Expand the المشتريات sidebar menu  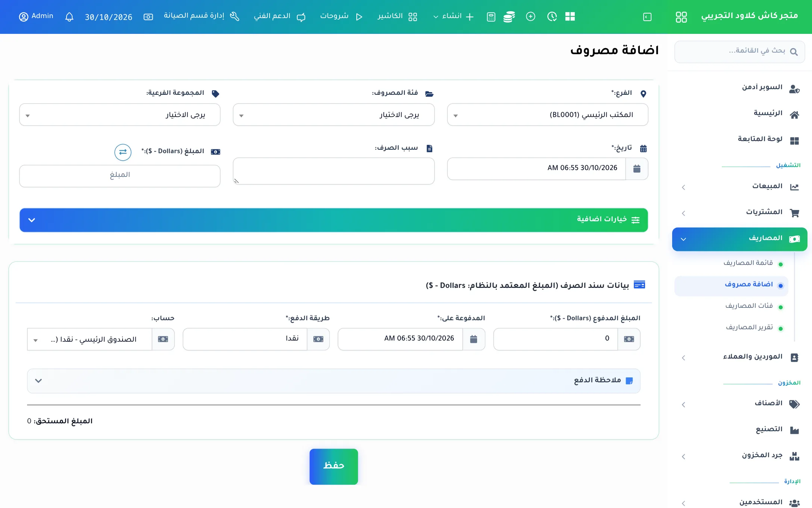coord(740,213)
